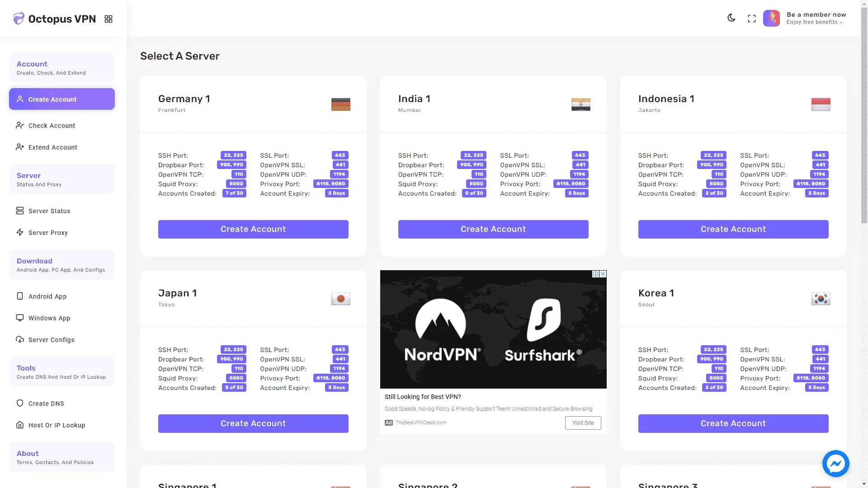Click Japan 1 '5 of 30' accounts badge
Image resolution: width=868 pixels, height=488 pixels.
tap(234, 388)
